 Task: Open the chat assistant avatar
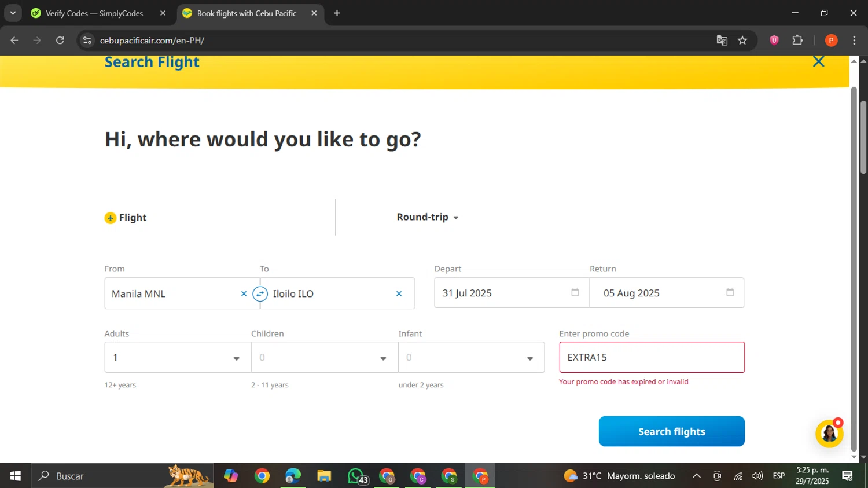pos(829,433)
